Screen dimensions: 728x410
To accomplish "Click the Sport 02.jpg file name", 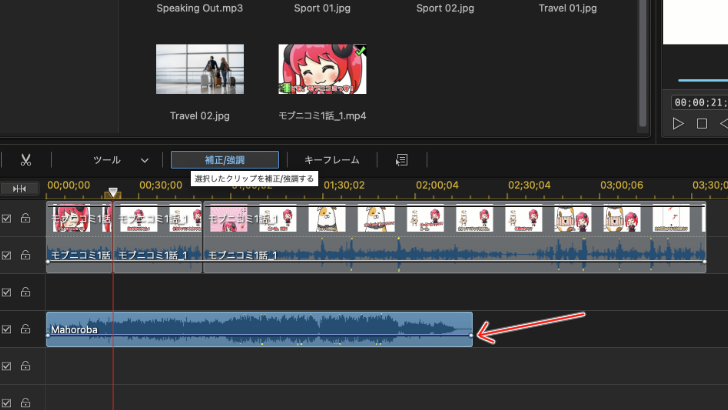I will point(445,8).
